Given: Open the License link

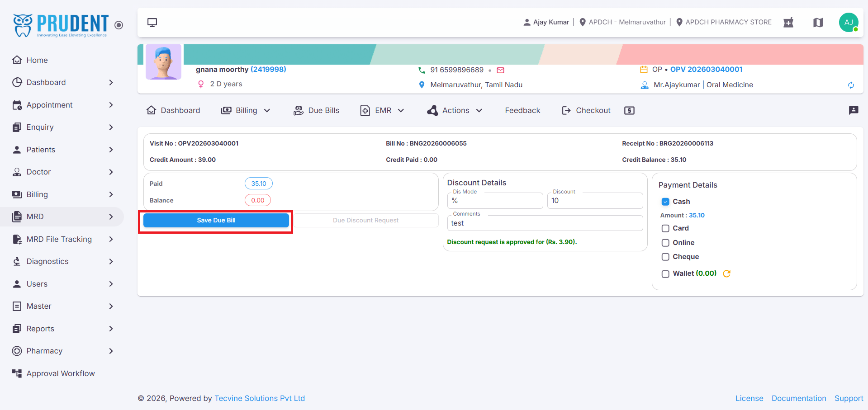Looking at the screenshot, I should (749, 398).
